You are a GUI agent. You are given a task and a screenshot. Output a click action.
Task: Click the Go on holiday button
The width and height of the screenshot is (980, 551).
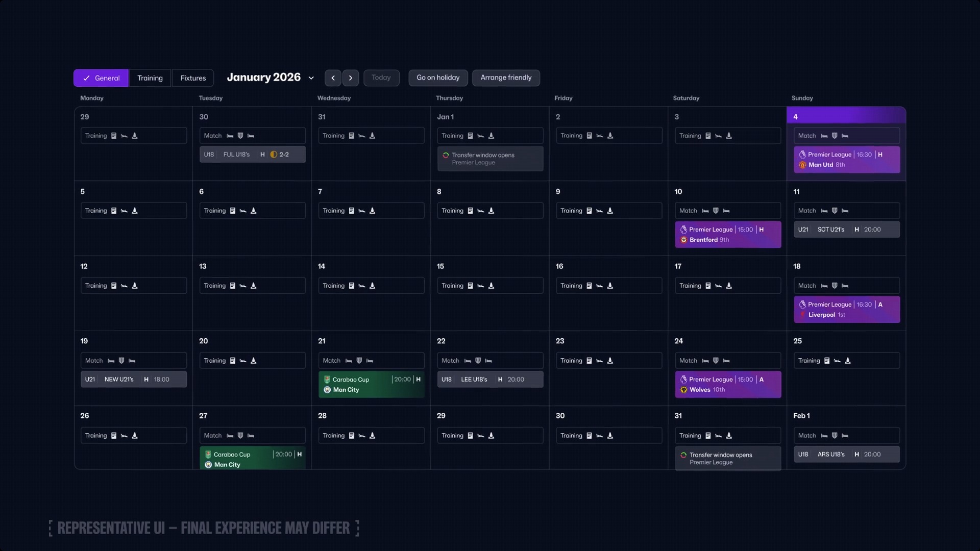(437, 78)
